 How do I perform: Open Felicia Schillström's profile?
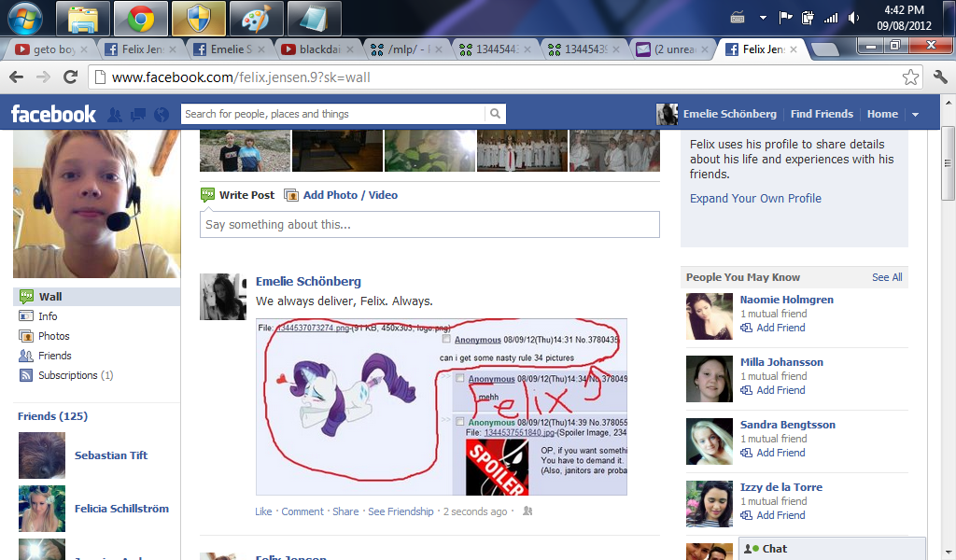pyautogui.click(x=121, y=509)
